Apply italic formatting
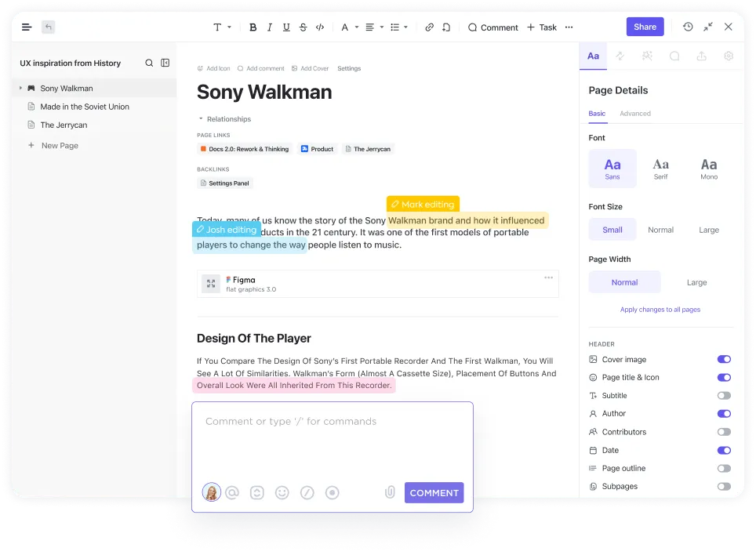This screenshot has width=756, height=555. [270, 27]
